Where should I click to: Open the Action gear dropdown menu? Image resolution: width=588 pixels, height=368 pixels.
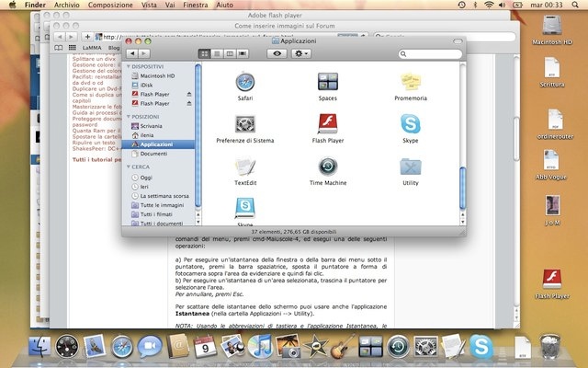pos(301,53)
